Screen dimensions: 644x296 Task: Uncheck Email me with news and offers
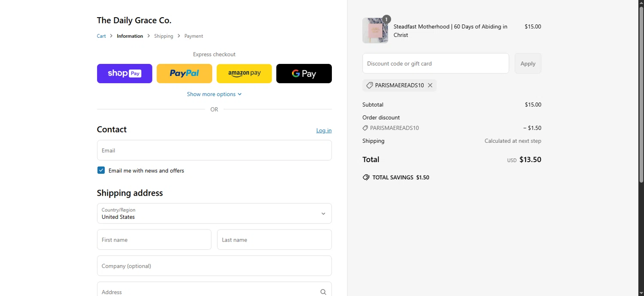(101, 170)
